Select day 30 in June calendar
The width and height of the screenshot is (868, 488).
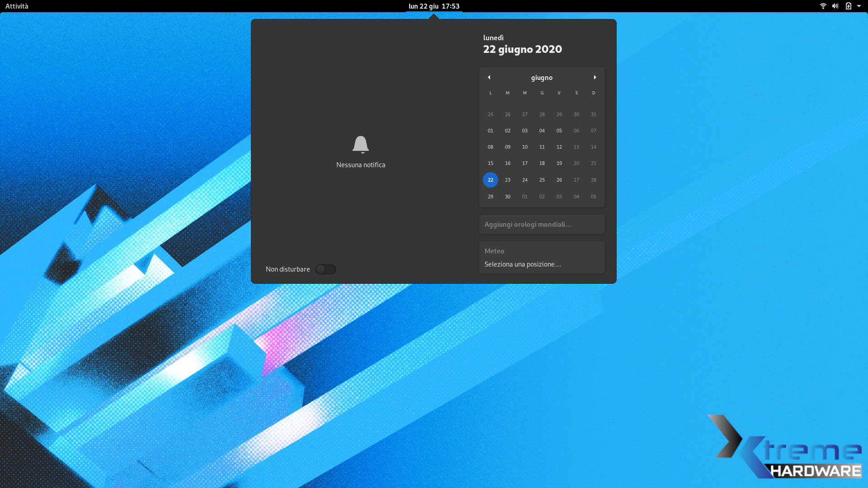508,197
